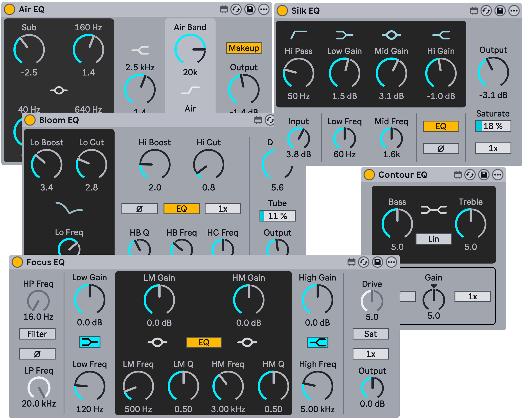Click Drive knob in Focus EQ
This screenshot has height=420, width=524.
point(372,301)
